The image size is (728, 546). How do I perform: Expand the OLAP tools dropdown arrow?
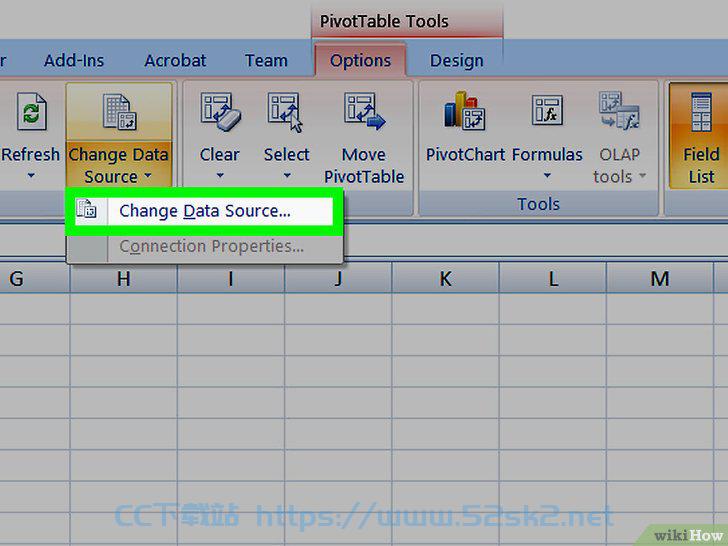coord(643,176)
